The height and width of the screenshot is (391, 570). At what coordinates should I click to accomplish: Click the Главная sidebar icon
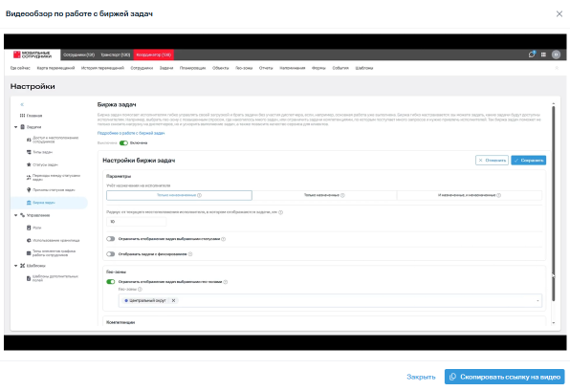[x=22, y=116]
